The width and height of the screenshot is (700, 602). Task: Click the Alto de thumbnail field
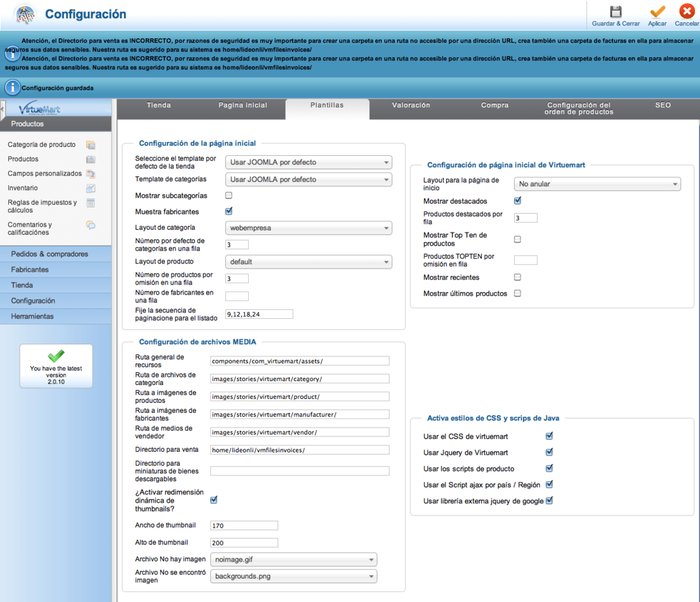244,543
